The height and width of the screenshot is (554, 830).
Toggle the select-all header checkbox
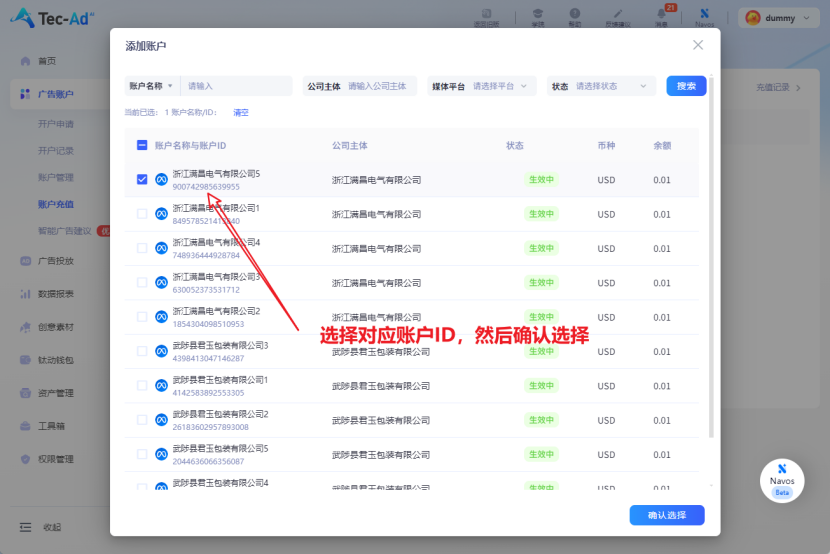click(x=142, y=145)
